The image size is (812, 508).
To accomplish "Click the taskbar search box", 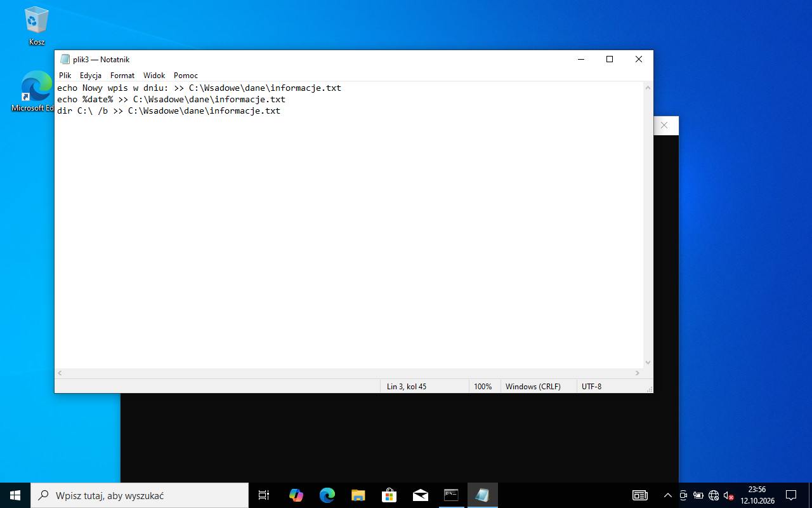I will click(x=140, y=495).
